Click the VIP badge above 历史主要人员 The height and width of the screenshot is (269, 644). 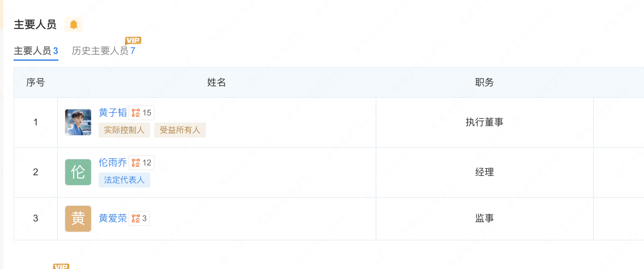[133, 40]
